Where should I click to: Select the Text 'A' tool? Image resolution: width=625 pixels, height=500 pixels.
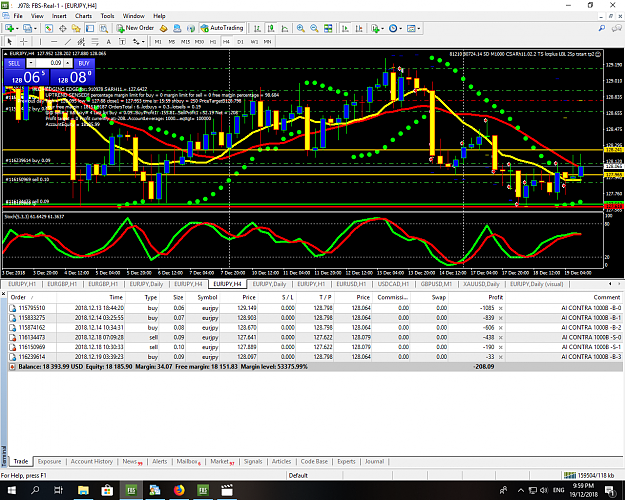(108, 41)
